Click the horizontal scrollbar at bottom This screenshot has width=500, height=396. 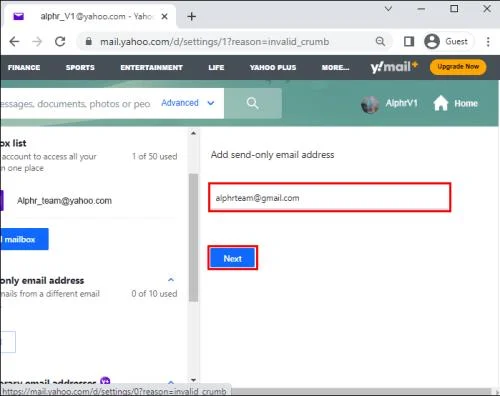[361, 391]
